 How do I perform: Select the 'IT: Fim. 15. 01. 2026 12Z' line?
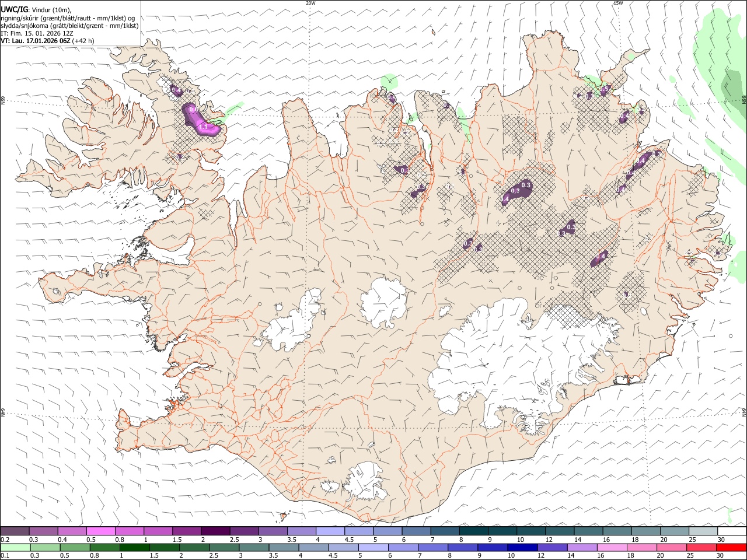click(37, 33)
